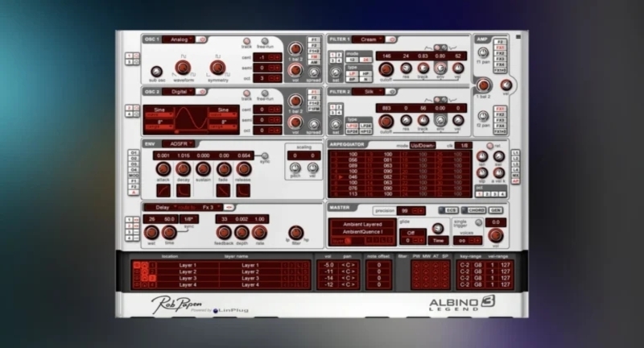The image size is (644, 348).
Task: Click the envelope decay knob
Action: coord(184,169)
